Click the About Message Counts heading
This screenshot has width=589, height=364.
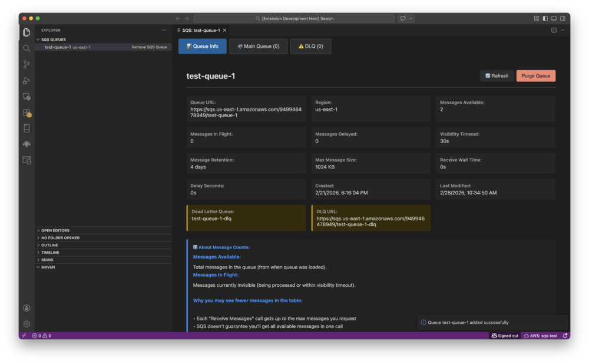click(x=221, y=247)
